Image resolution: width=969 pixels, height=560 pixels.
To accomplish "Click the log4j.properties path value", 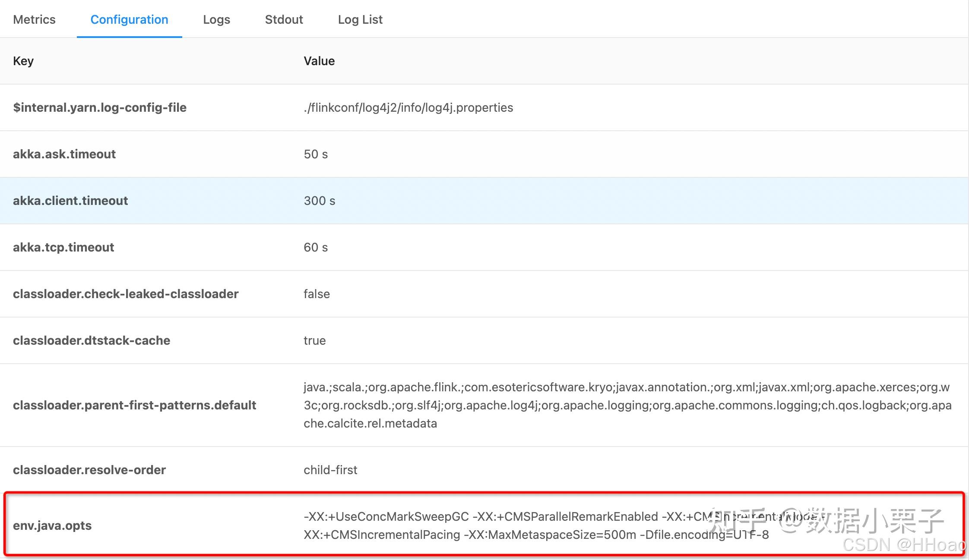I will point(408,107).
